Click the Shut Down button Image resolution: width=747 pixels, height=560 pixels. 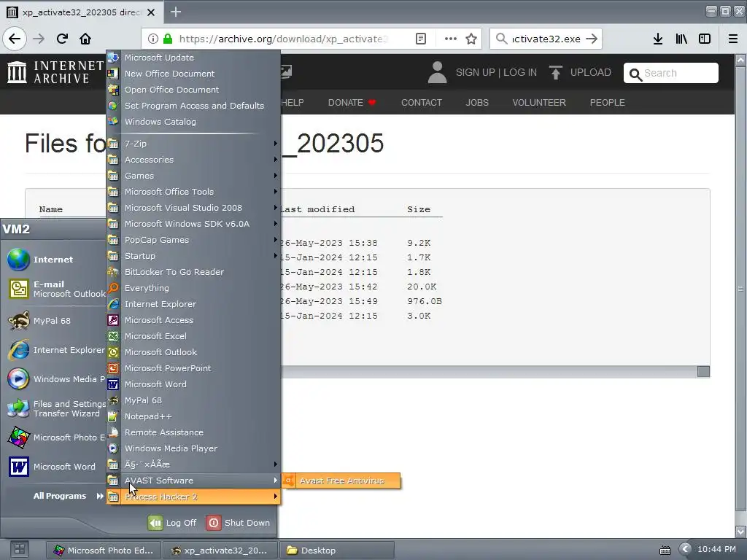pyautogui.click(x=239, y=522)
